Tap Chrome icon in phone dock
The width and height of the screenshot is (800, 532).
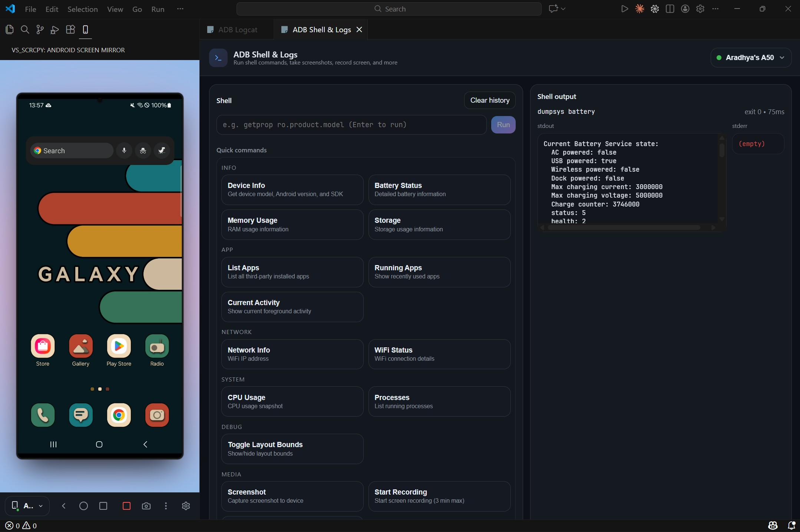click(119, 415)
